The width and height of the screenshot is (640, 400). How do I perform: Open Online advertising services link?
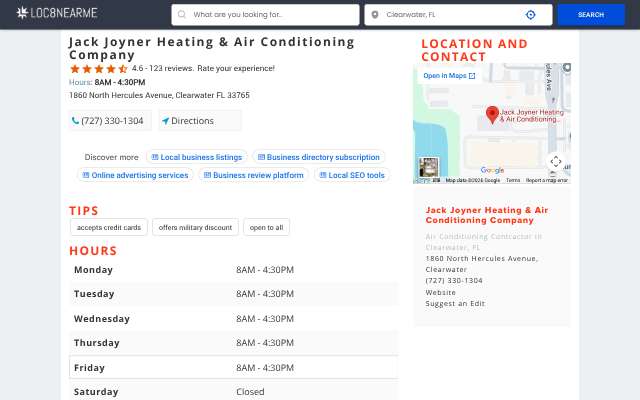click(136, 175)
